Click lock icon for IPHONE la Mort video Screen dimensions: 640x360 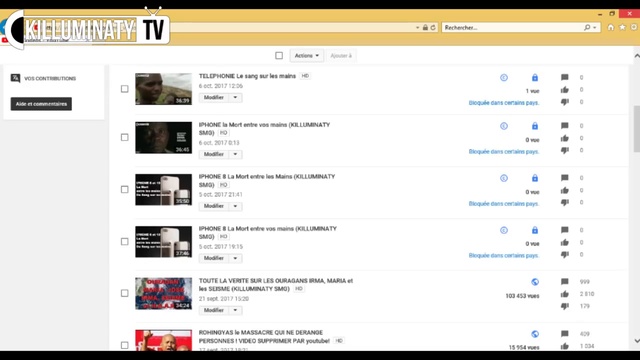click(535, 126)
